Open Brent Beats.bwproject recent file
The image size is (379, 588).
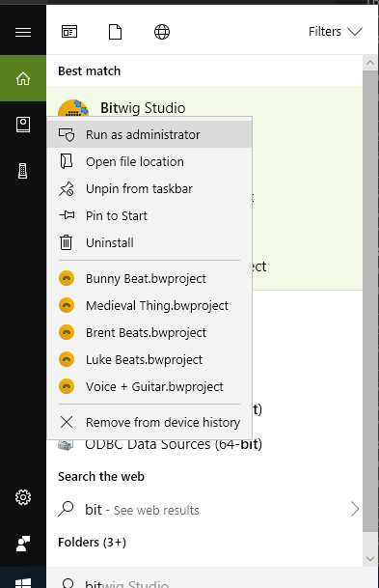pyautogui.click(x=149, y=333)
